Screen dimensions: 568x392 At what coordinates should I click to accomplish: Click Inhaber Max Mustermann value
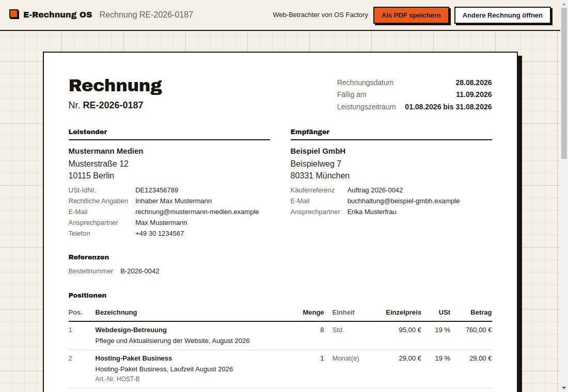173,201
